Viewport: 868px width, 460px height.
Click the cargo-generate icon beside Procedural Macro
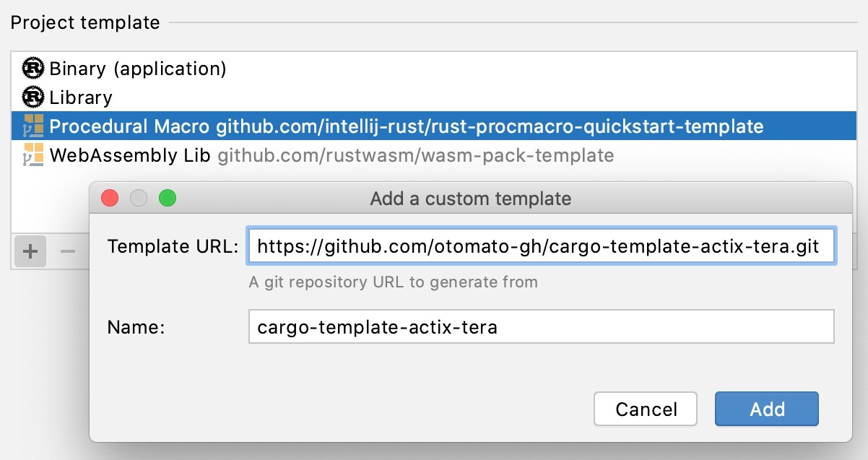[x=32, y=126]
